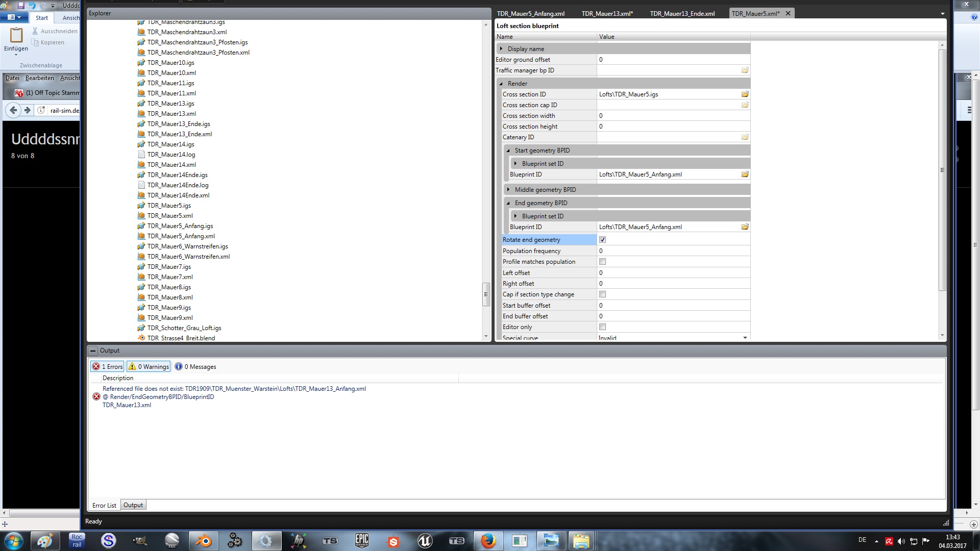Tick the Editor only checkbox

tap(602, 327)
